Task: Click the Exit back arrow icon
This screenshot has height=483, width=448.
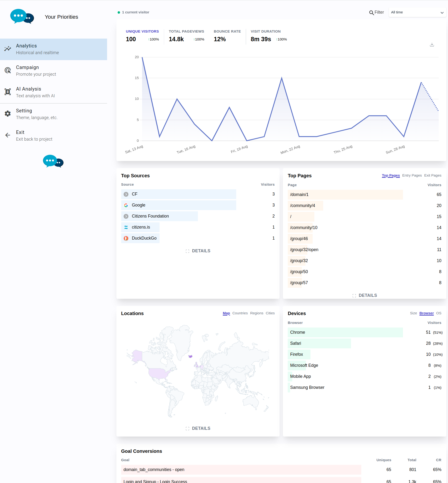Action: click(x=7, y=135)
